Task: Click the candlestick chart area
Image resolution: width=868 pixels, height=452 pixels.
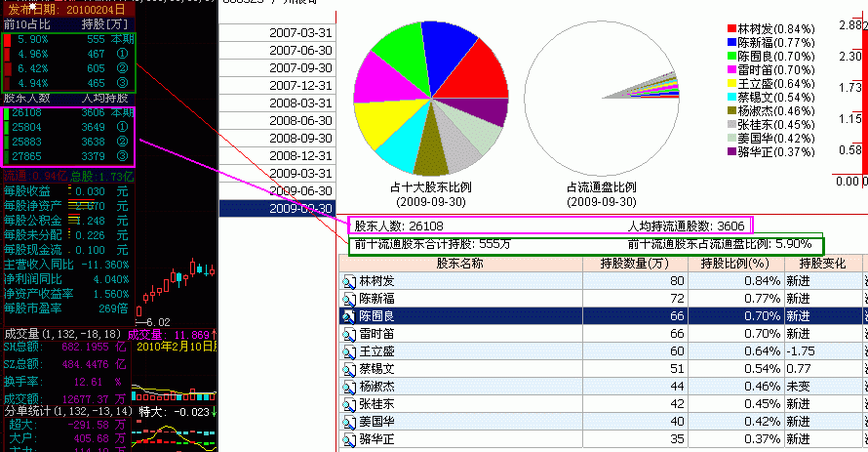Action: pos(176,288)
